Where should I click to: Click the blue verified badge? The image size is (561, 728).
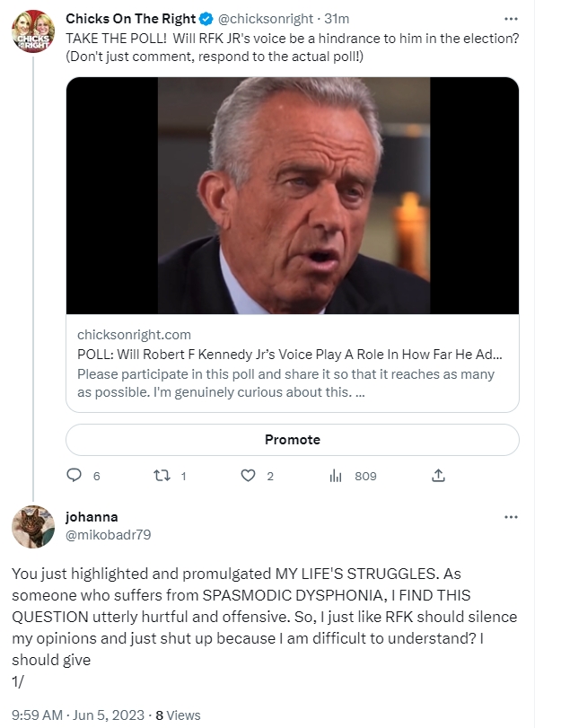(206, 18)
